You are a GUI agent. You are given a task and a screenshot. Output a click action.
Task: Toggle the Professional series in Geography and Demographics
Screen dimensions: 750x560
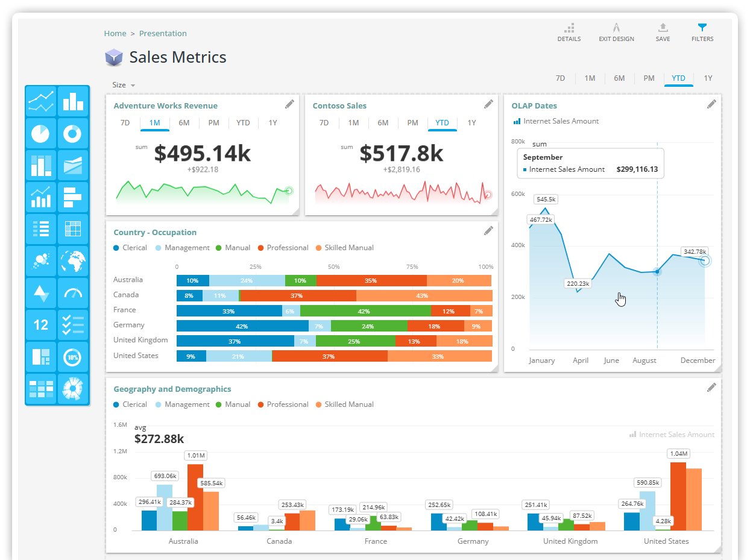coord(283,404)
